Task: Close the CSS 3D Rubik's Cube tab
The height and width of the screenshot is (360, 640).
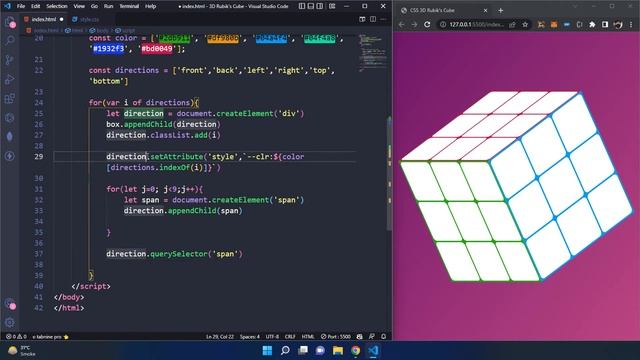Action: (x=485, y=10)
